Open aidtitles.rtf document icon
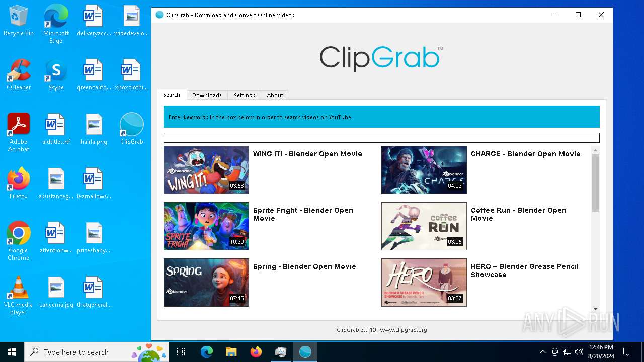This screenshot has height=362, width=644. pos(56,130)
